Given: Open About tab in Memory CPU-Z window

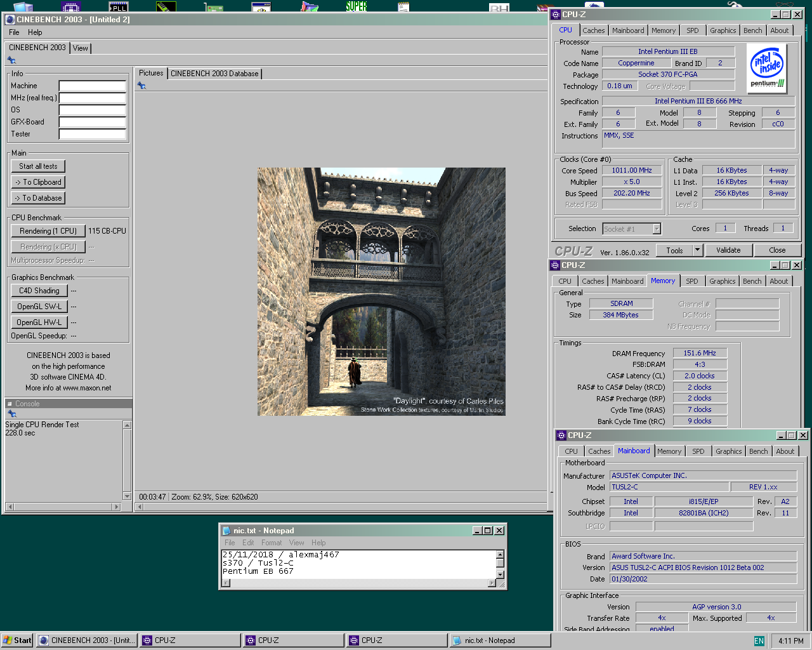Looking at the screenshot, I should click(x=779, y=281).
